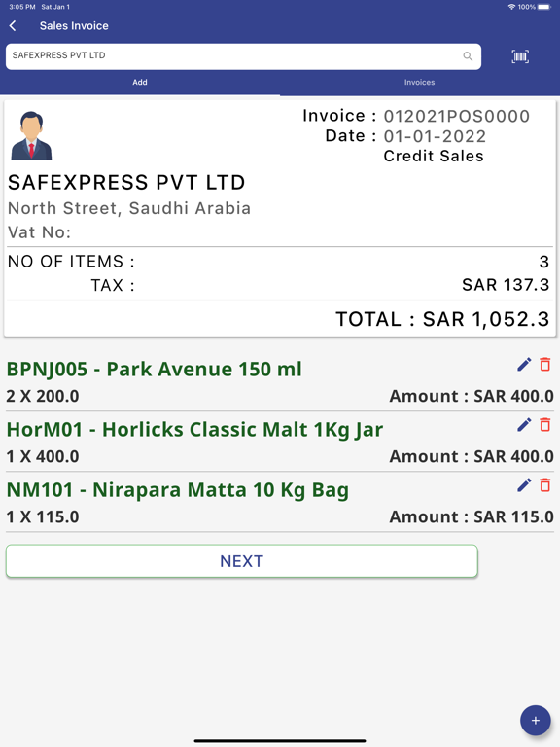The width and height of the screenshot is (560, 747).
Task: Go back using the back arrow
Action: (x=13, y=25)
